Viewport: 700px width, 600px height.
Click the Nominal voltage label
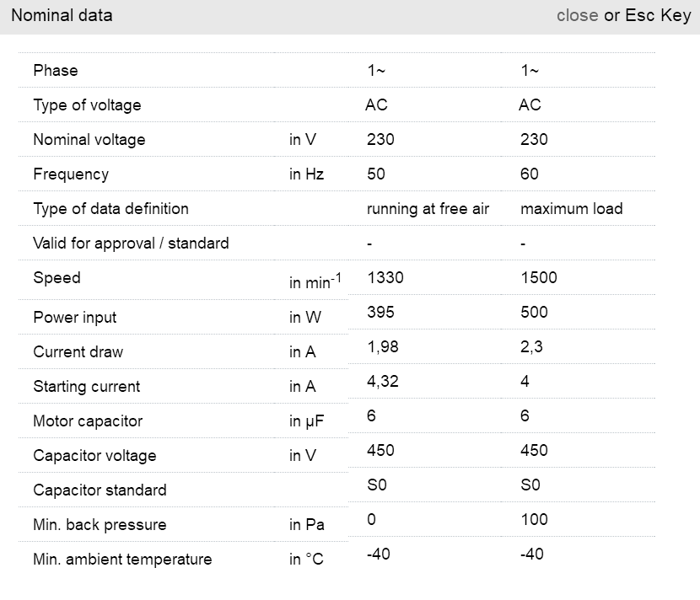[89, 140]
